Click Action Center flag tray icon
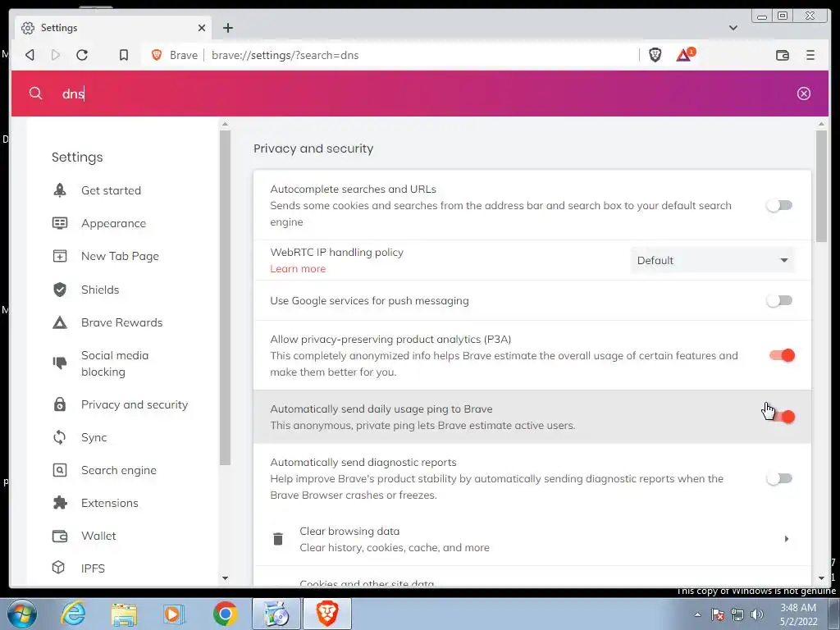The height and width of the screenshot is (630, 840). 718,614
